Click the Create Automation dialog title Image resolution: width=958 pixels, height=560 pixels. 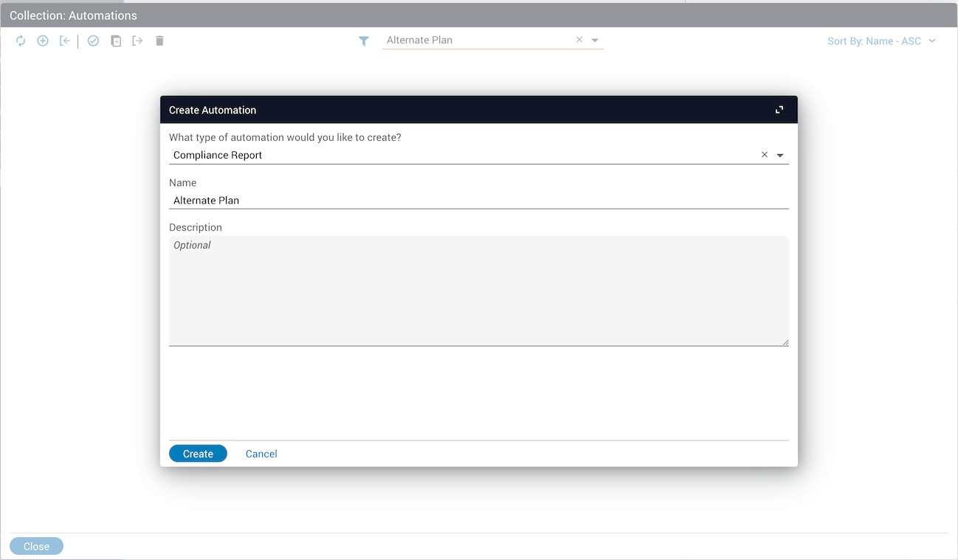coord(213,110)
